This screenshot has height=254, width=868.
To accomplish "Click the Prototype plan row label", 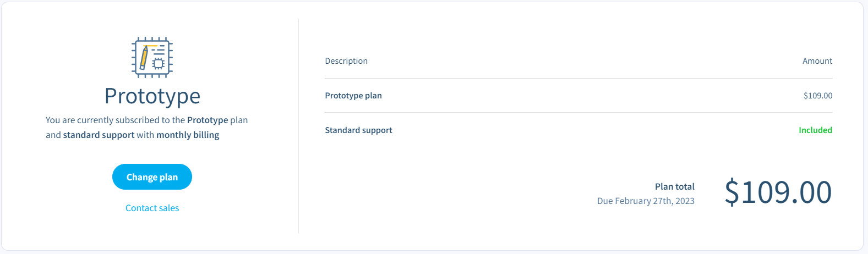I will [x=353, y=96].
